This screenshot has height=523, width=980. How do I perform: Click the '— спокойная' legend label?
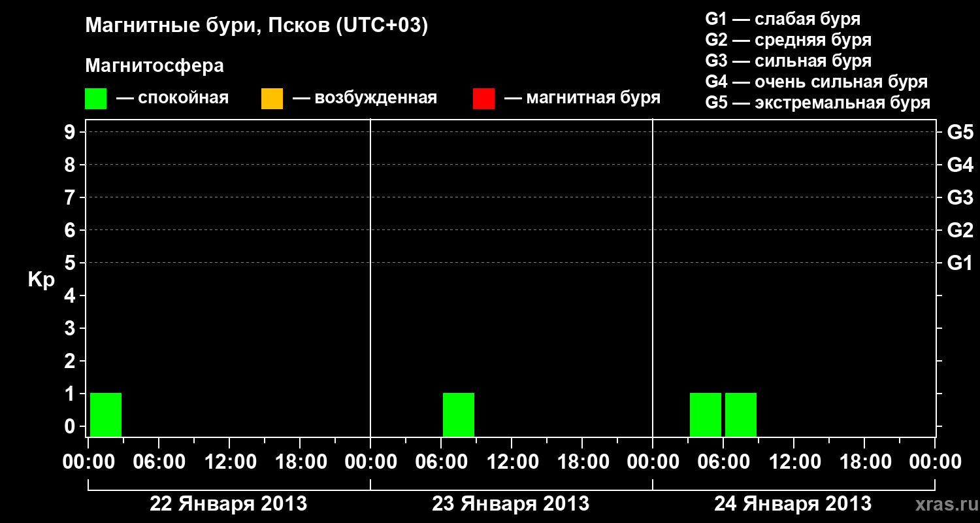[172, 98]
